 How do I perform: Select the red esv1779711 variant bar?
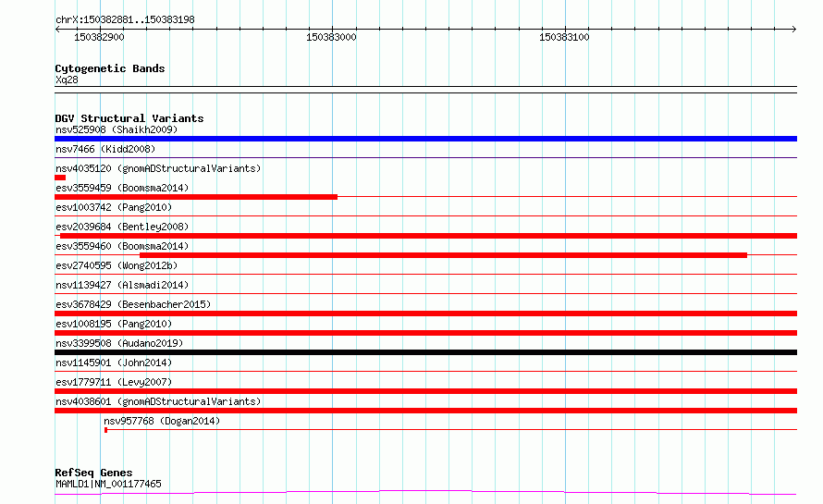[425, 391]
